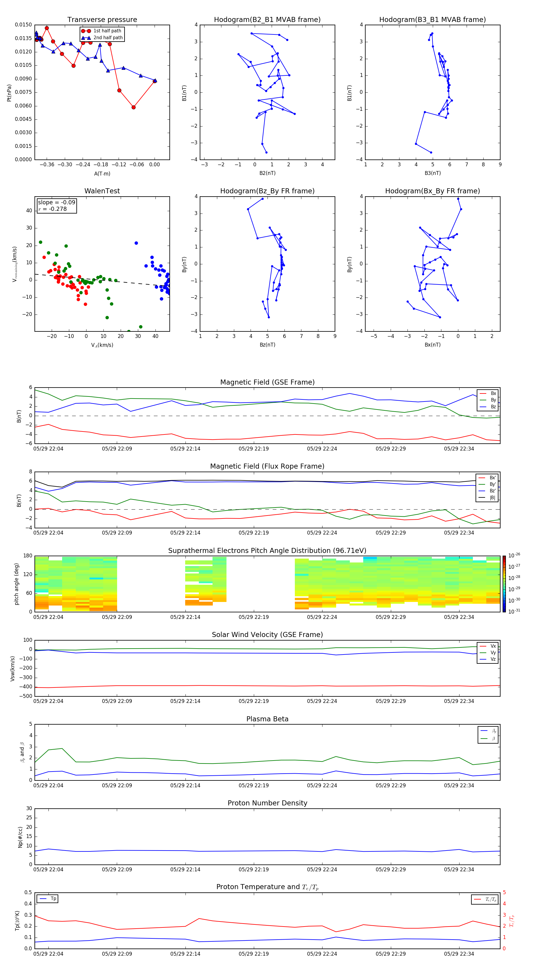
Task: Click the "|B|" entry in Flux Rope legend
Action: [x=487, y=498]
